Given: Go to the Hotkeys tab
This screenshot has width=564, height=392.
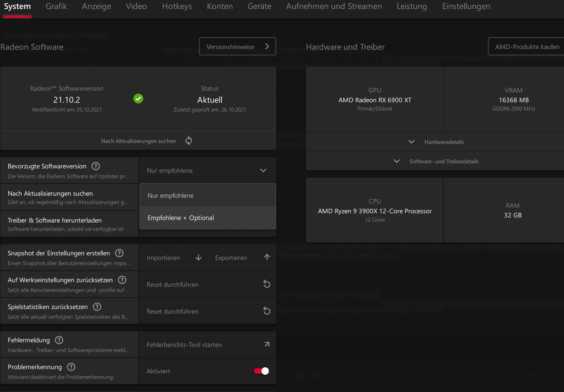Looking at the screenshot, I should point(177,6).
